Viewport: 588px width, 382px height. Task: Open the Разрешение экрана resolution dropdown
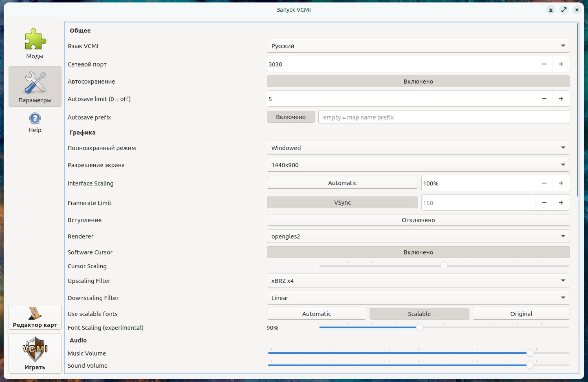418,165
